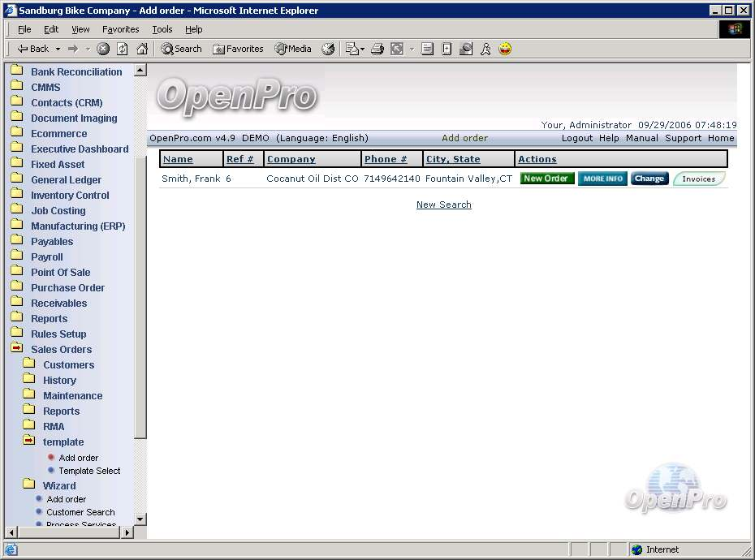Click the New Search link
This screenshot has width=755, height=560.
point(443,205)
